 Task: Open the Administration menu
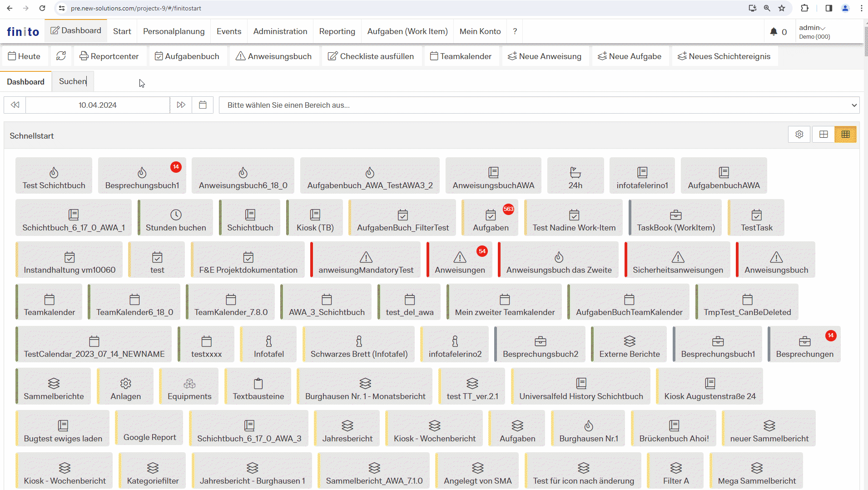tap(280, 31)
